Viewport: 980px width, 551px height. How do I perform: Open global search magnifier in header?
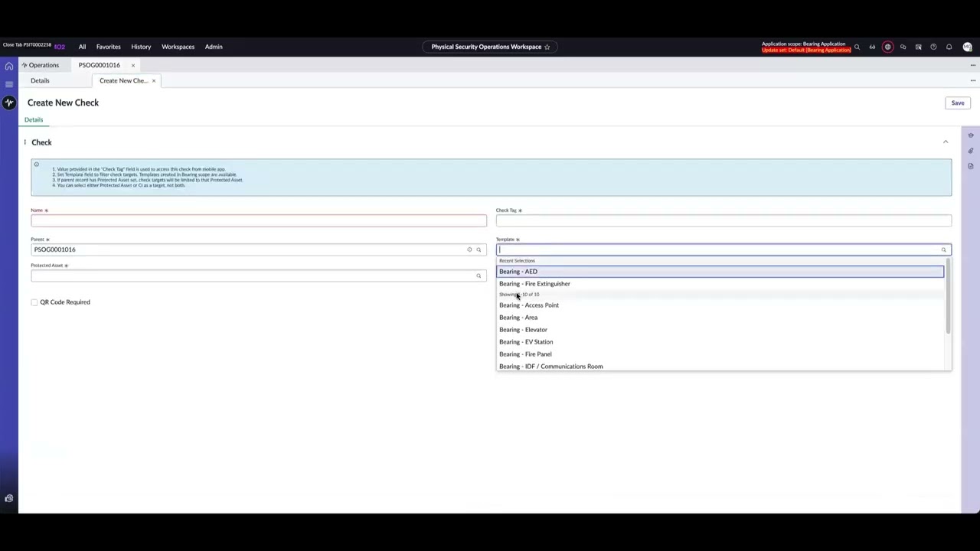click(857, 47)
